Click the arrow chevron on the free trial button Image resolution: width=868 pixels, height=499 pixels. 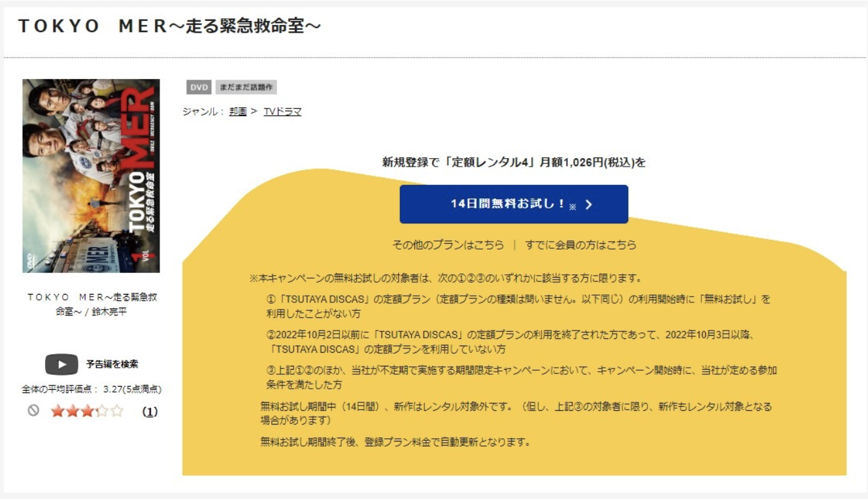point(588,204)
